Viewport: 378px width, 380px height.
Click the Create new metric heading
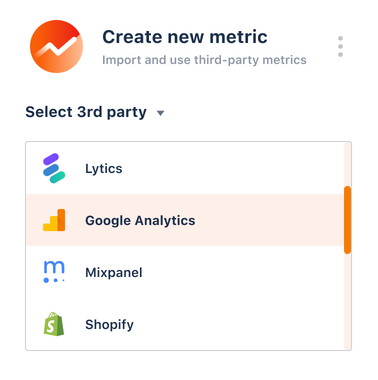pos(185,37)
